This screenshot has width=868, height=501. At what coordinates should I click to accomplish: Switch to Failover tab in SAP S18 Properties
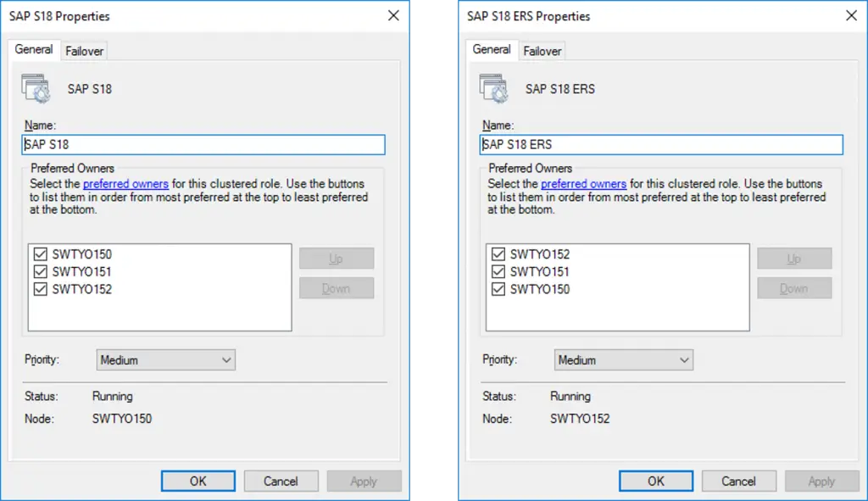tap(84, 51)
